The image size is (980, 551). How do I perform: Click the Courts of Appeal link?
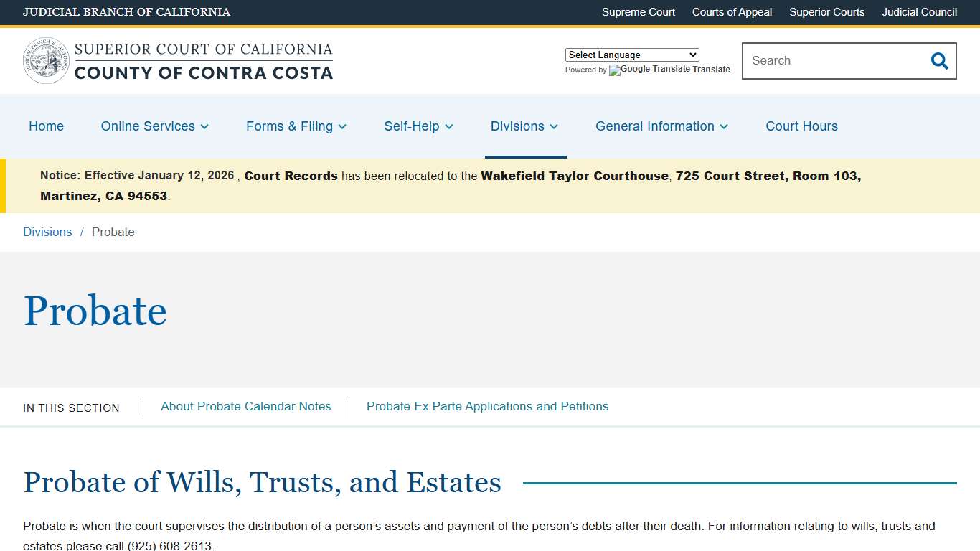pos(732,12)
